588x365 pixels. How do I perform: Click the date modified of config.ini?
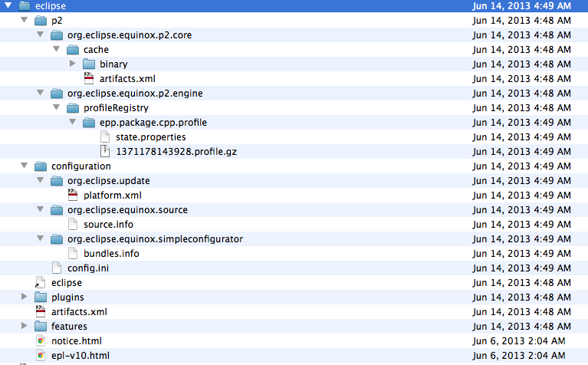tap(521, 268)
